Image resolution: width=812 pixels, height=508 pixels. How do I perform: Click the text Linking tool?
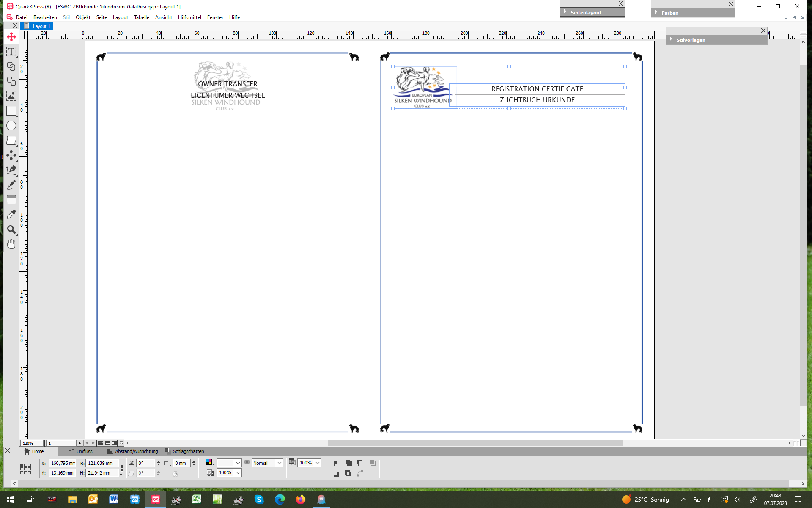[x=11, y=66]
